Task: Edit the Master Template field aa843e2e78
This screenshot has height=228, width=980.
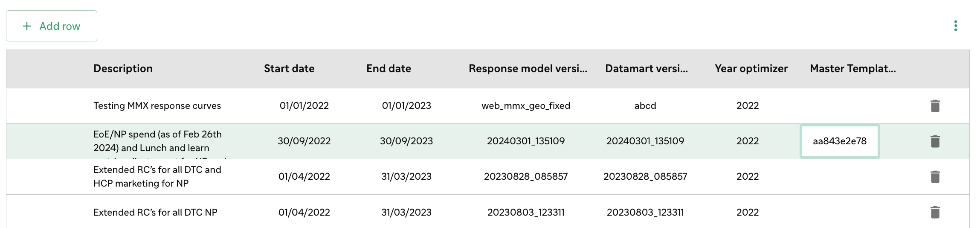Action: click(x=840, y=141)
